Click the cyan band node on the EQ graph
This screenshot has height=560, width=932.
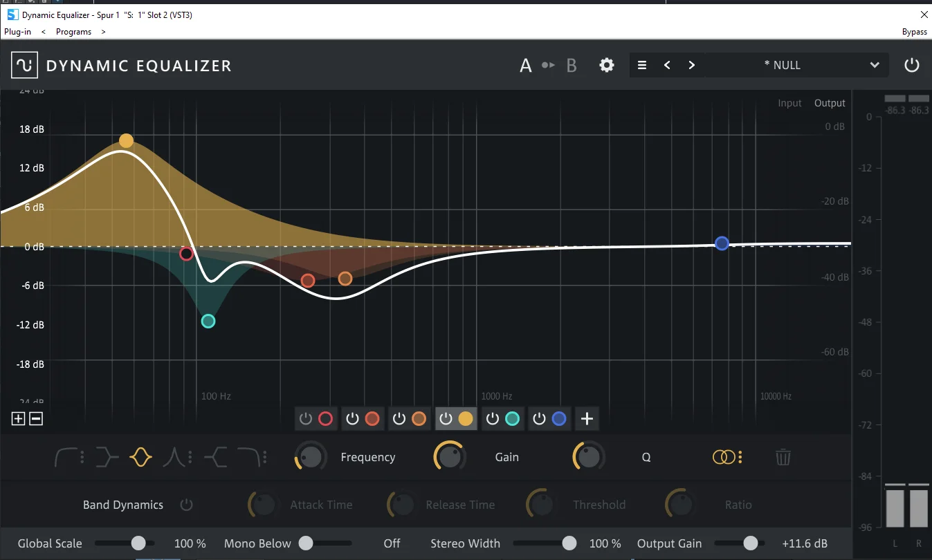tap(208, 321)
